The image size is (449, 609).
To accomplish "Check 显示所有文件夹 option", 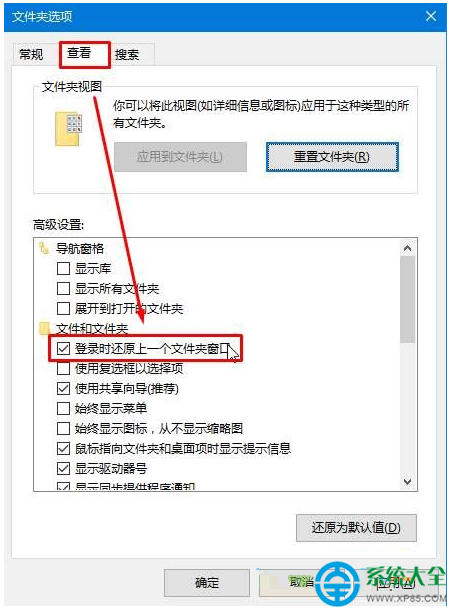I will (x=63, y=289).
